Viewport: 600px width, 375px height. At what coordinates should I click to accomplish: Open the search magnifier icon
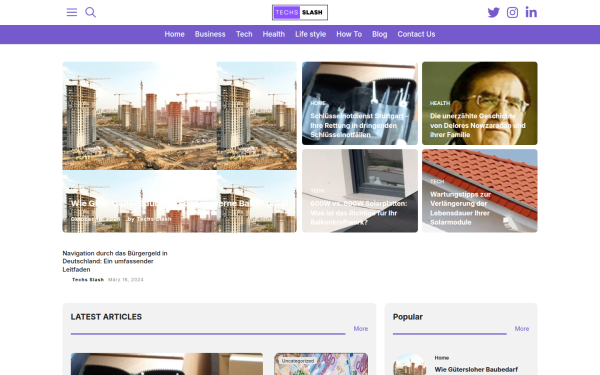click(90, 12)
